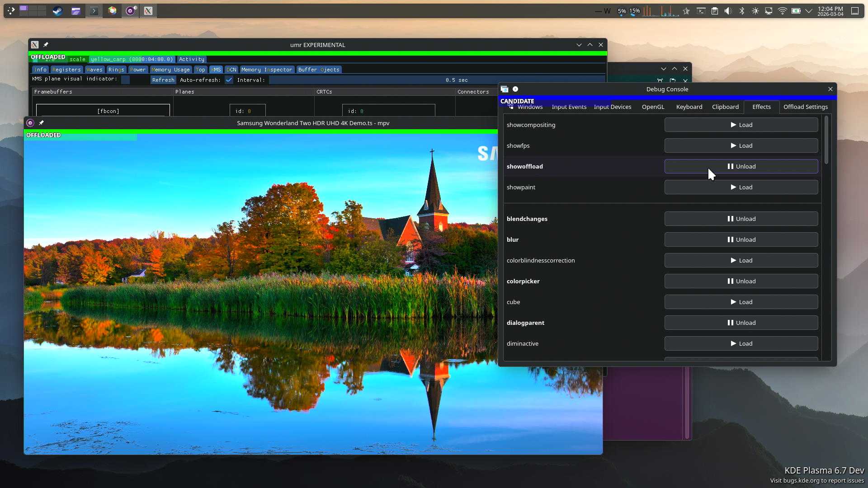868x488 pixels.
Task: Click the Bluetooth icon in the system tray
Action: pyautogui.click(x=741, y=11)
